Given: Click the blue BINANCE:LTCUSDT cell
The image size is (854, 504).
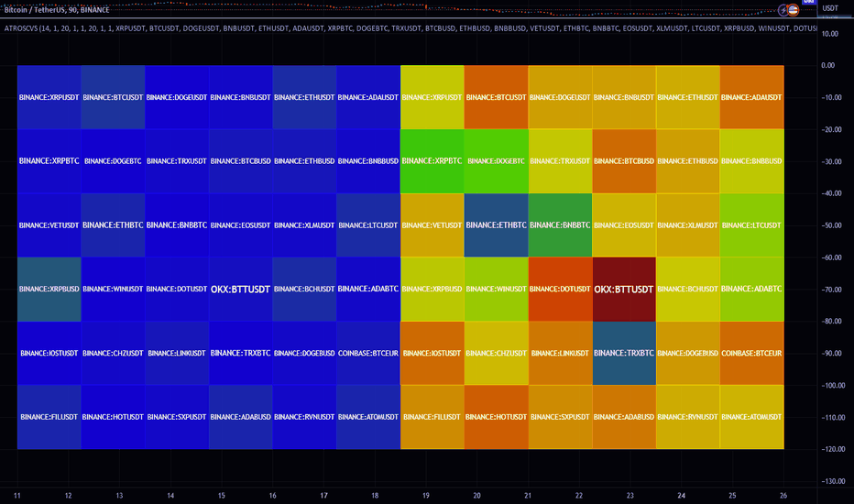Looking at the screenshot, I should point(368,225).
